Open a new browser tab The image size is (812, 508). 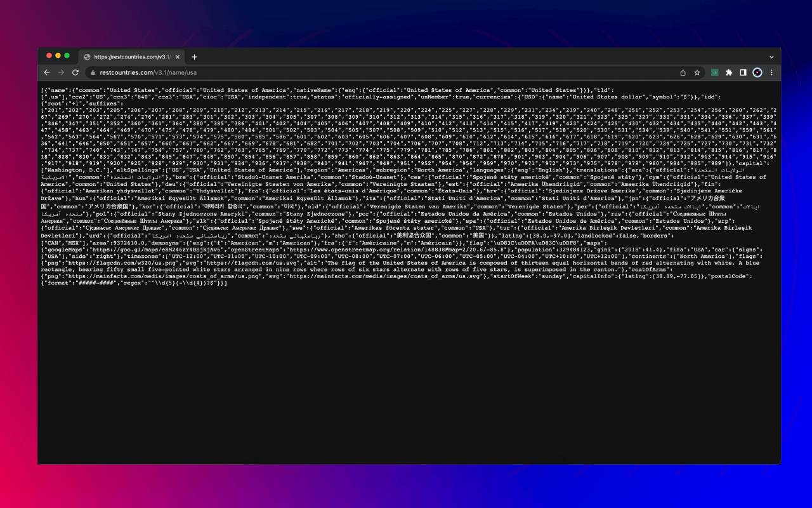(194, 57)
